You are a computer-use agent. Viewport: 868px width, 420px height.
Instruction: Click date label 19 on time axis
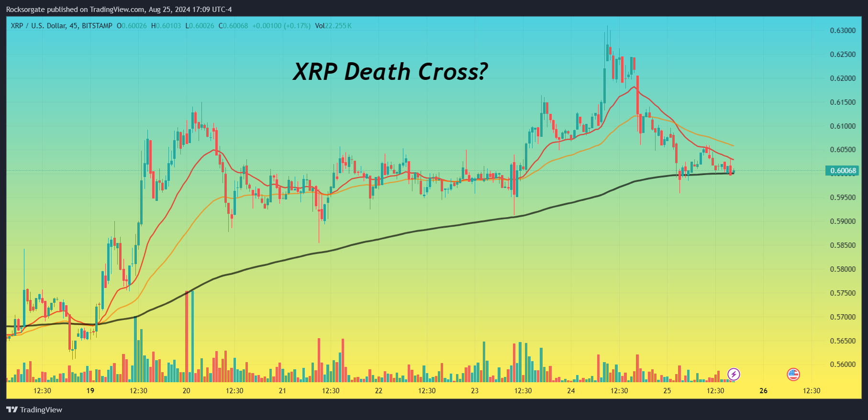click(90, 391)
